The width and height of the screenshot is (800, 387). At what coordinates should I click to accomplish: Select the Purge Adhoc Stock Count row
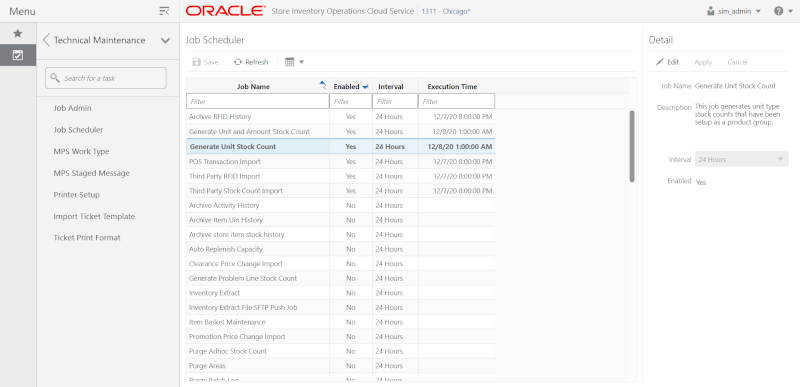coord(340,352)
